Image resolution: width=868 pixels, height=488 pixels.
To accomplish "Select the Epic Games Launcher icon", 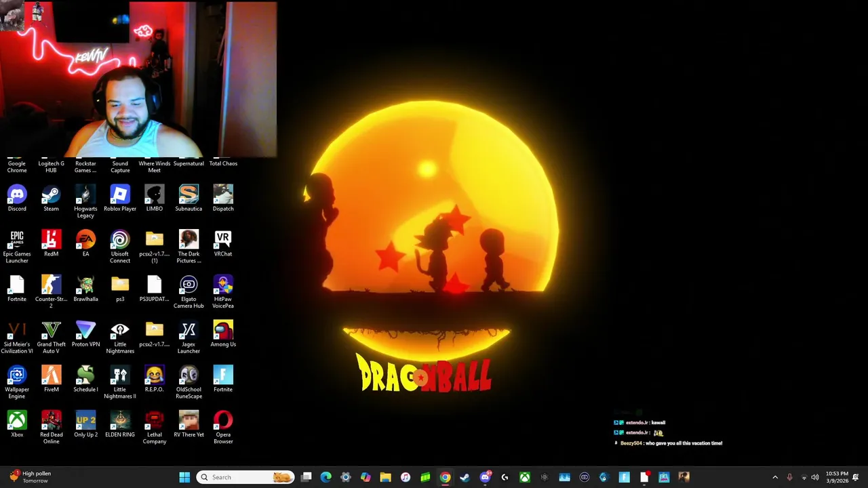I will [x=17, y=247].
